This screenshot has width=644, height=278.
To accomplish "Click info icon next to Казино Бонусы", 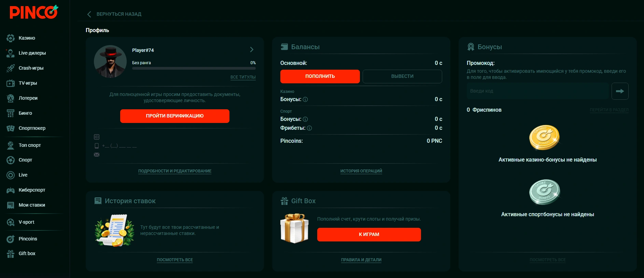I will click(x=305, y=99).
